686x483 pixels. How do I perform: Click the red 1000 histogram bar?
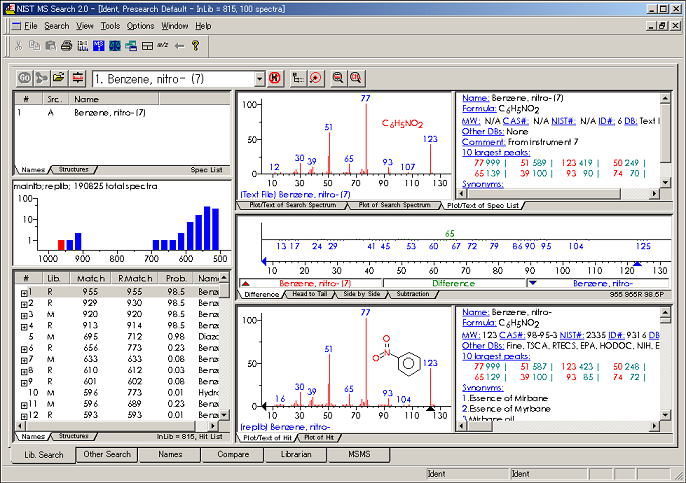click(61, 245)
